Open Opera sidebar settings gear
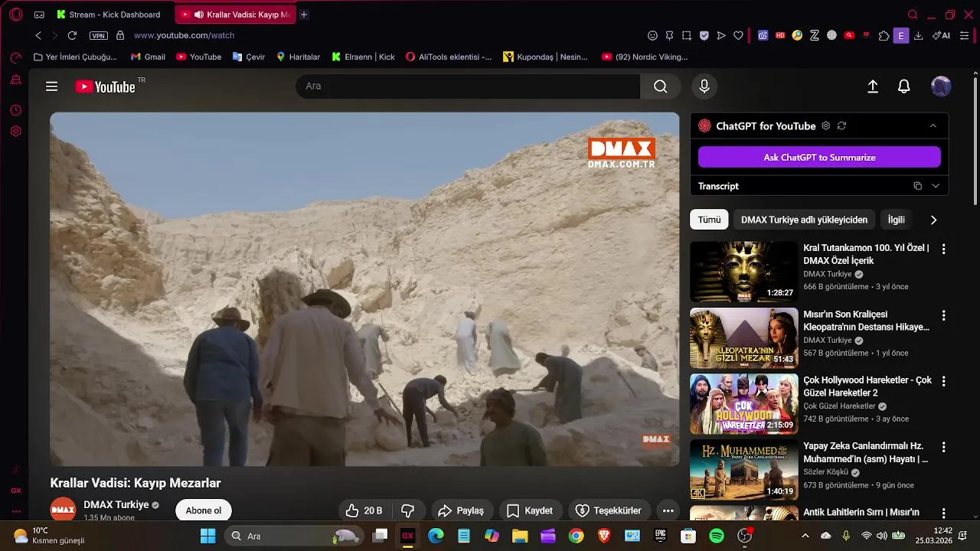The height and width of the screenshot is (551, 980). (x=15, y=131)
